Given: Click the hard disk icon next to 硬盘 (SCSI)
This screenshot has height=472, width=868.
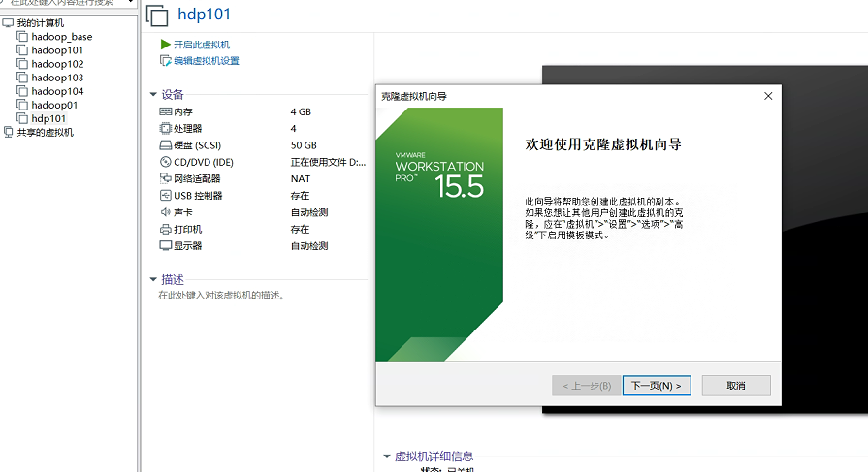Looking at the screenshot, I should (x=165, y=145).
